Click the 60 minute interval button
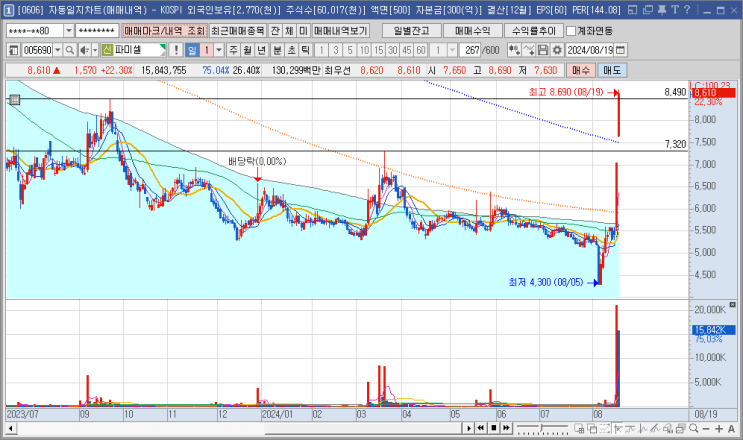The height and width of the screenshot is (440, 743). click(x=421, y=50)
